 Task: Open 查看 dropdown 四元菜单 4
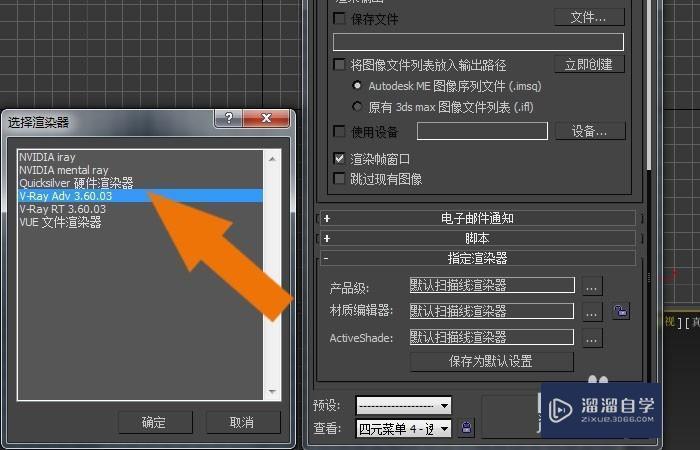(404, 429)
